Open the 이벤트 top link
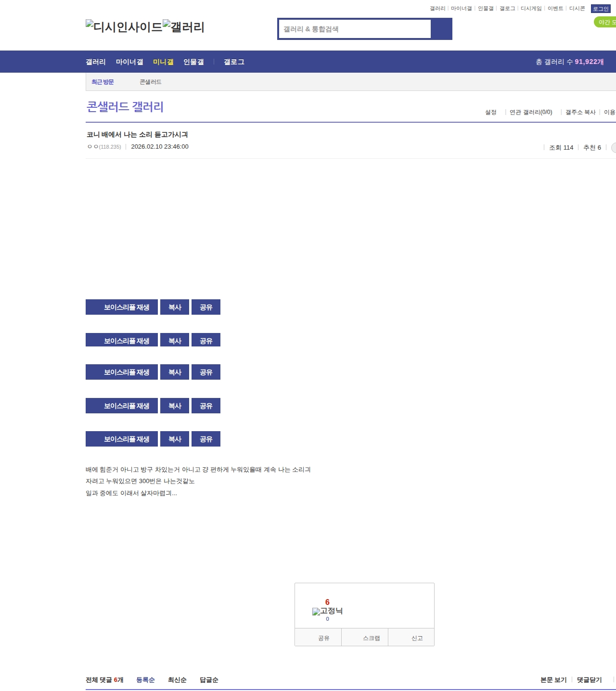The image size is (616, 691). (x=555, y=9)
